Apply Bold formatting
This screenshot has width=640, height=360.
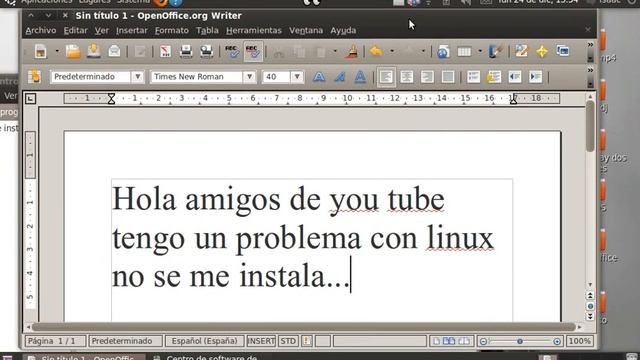[x=319, y=77]
